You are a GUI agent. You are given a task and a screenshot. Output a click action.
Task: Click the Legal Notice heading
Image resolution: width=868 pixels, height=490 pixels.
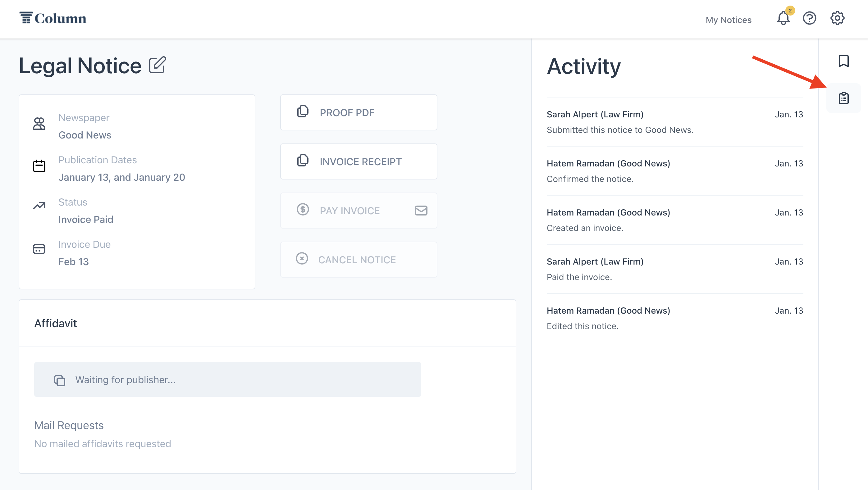80,65
